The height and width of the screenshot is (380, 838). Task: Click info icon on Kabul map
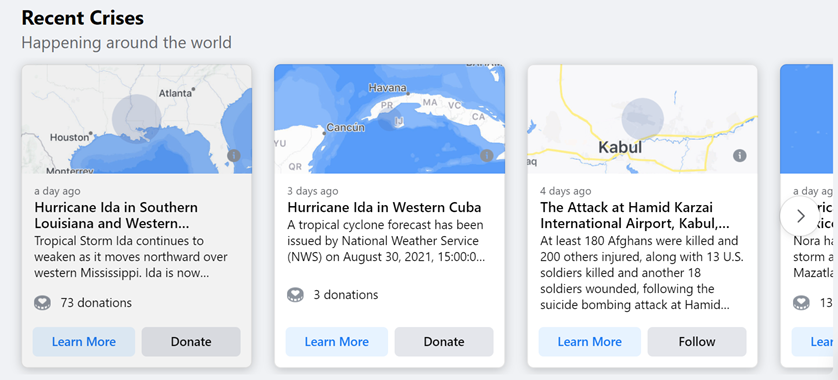click(x=740, y=156)
